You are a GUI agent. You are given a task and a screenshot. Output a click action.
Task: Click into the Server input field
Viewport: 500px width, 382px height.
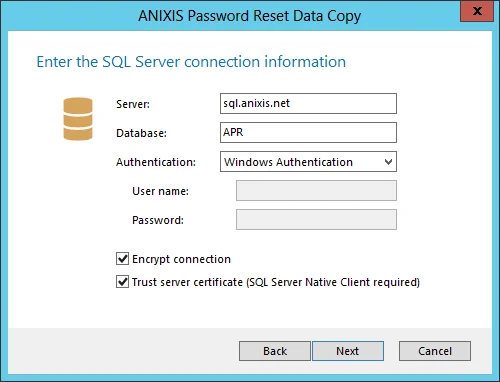308,103
